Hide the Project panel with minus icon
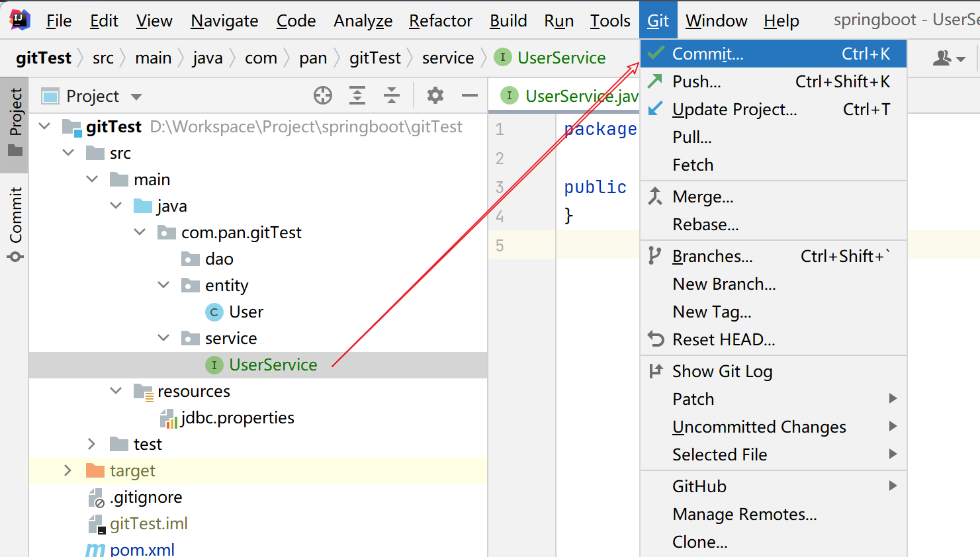This screenshot has height=557, width=980. pos(470,96)
